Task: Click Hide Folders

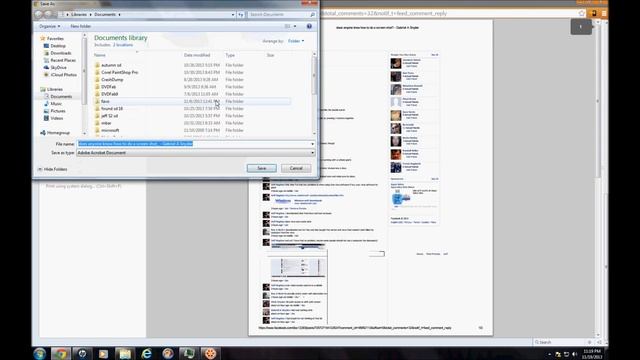Action: [x=52, y=169]
